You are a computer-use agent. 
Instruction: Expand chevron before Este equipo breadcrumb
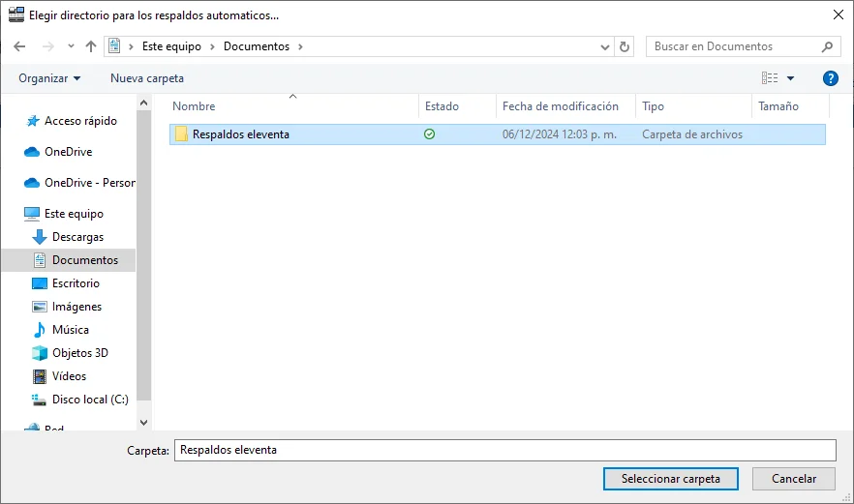131,46
